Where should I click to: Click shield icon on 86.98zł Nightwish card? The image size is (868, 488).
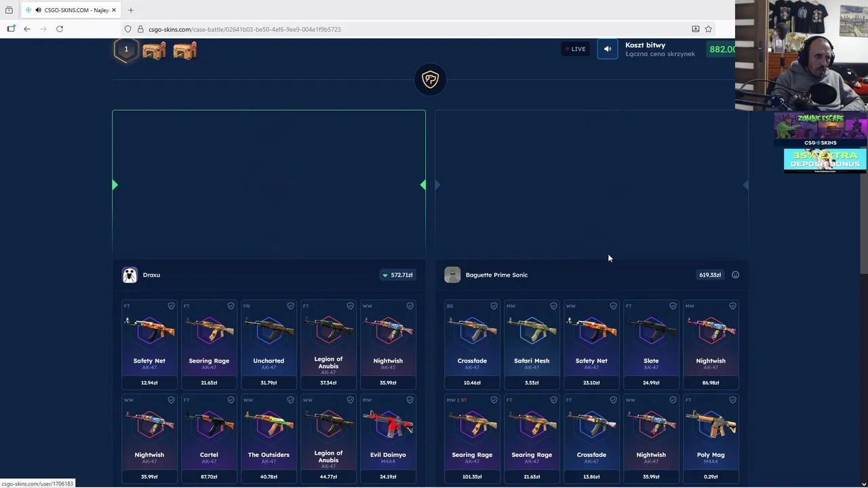732,306
